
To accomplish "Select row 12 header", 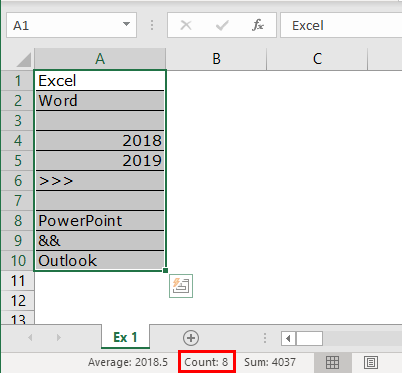I will [18, 301].
